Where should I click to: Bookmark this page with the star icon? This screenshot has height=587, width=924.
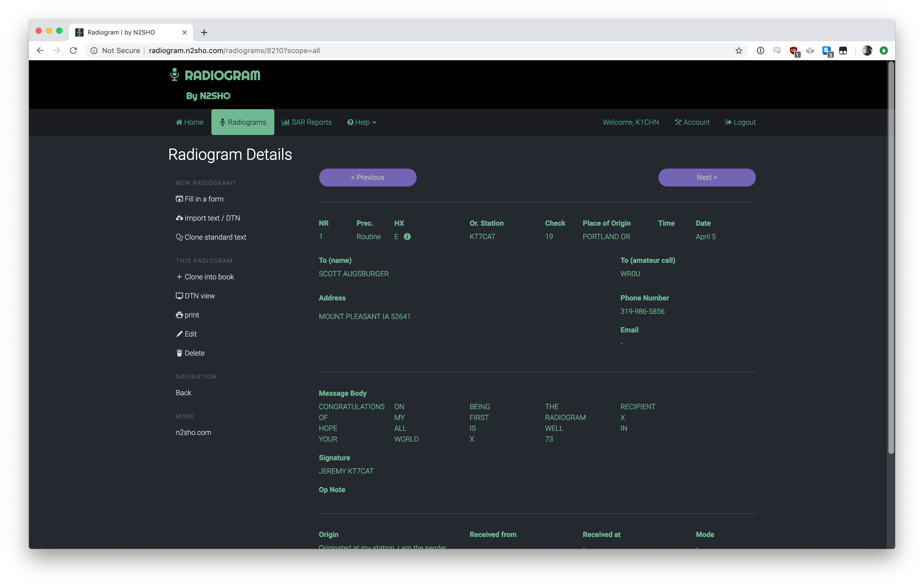(x=739, y=51)
